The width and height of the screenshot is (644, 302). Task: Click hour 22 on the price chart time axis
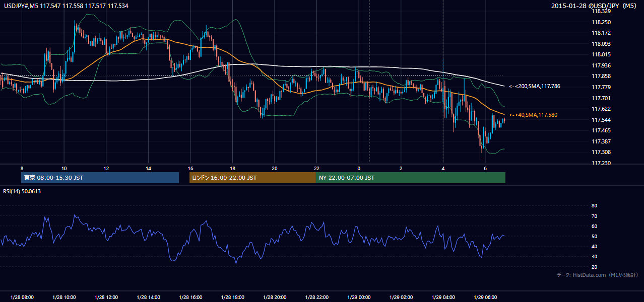point(316,168)
